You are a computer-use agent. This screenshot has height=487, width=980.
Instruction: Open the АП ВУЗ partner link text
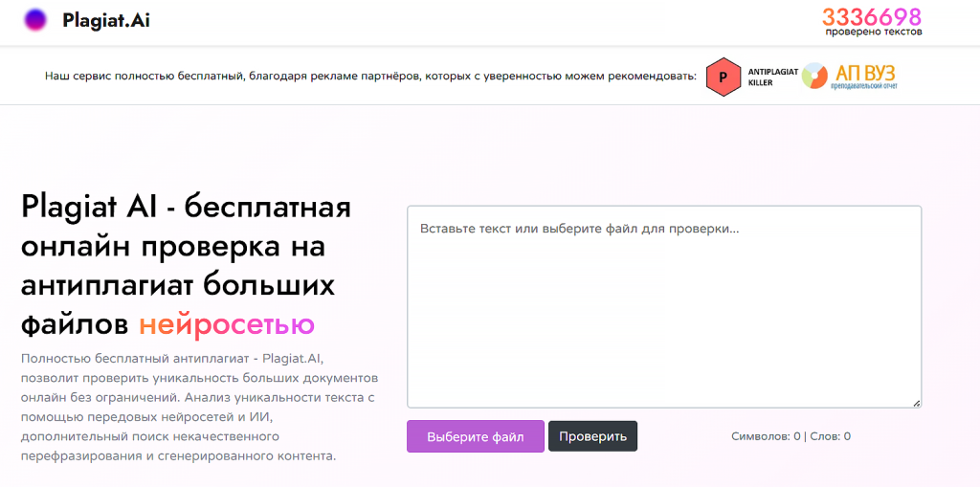click(x=864, y=77)
